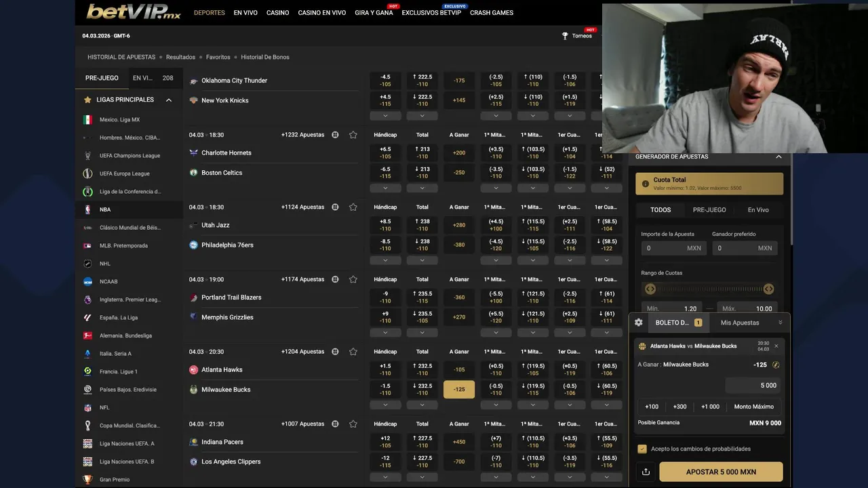Open stats icon for Hornets vs Celtics
Viewport: 868px width, 488px height.
(x=335, y=135)
